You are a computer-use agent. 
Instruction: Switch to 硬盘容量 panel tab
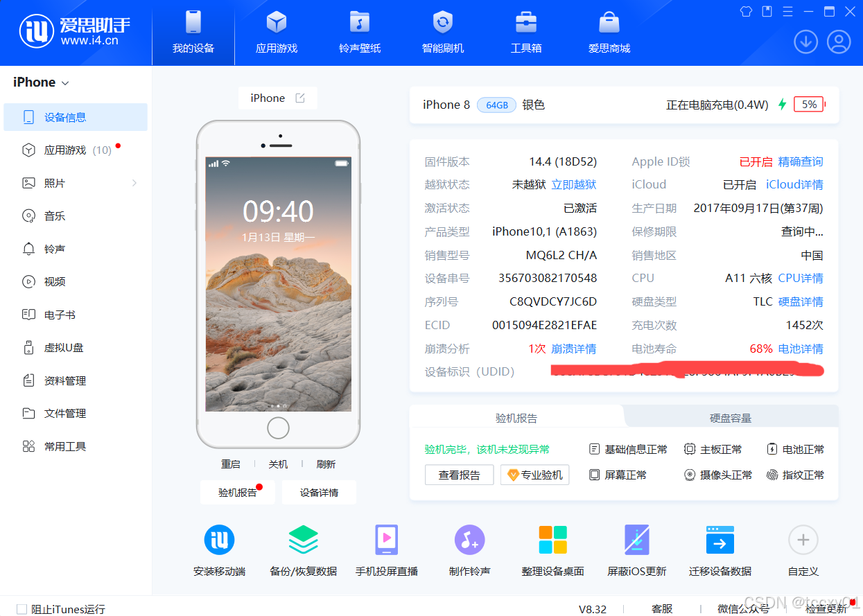tap(731, 419)
